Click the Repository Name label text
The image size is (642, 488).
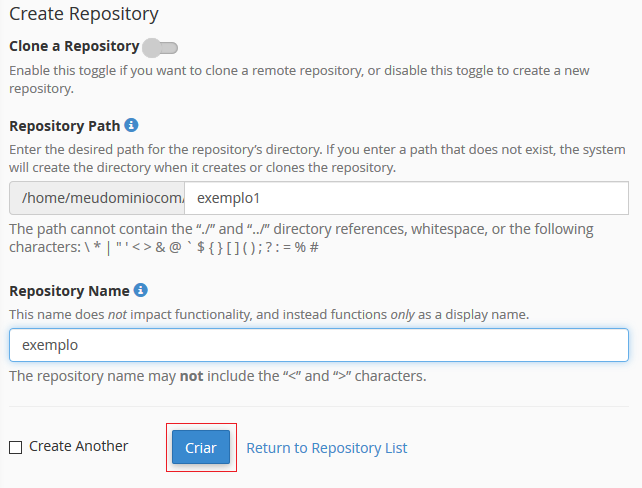click(69, 291)
